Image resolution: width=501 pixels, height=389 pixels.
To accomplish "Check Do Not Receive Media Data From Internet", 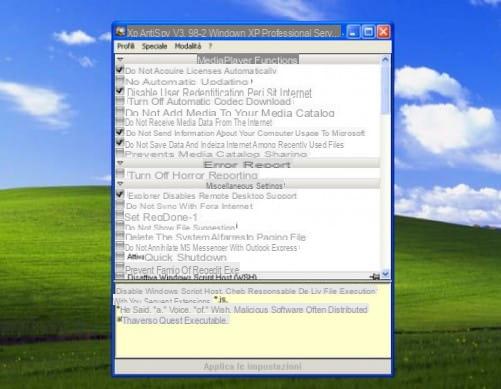I will coord(120,122).
